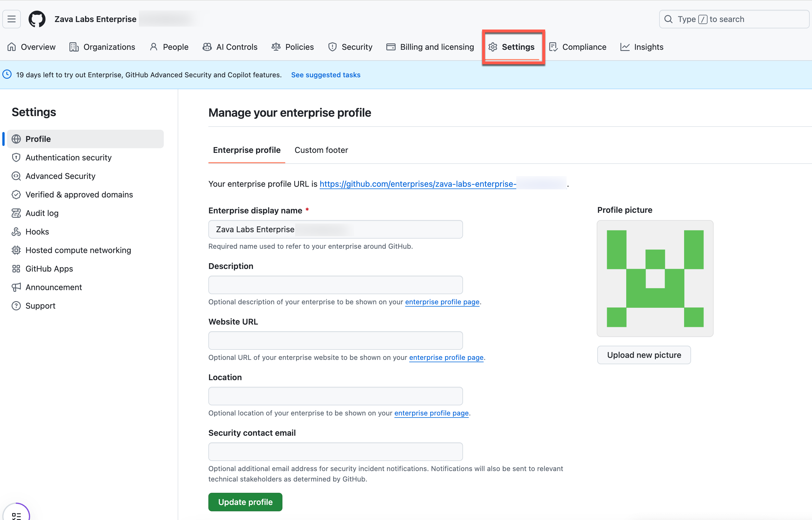Open the Audit log page
The height and width of the screenshot is (520, 812).
pyautogui.click(x=42, y=213)
